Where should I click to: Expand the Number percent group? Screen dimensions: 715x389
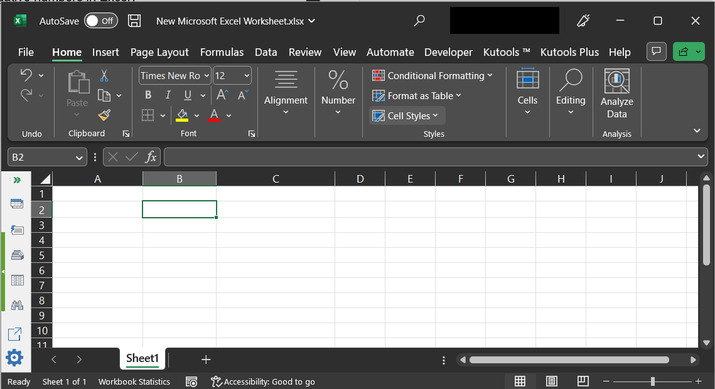(338, 93)
